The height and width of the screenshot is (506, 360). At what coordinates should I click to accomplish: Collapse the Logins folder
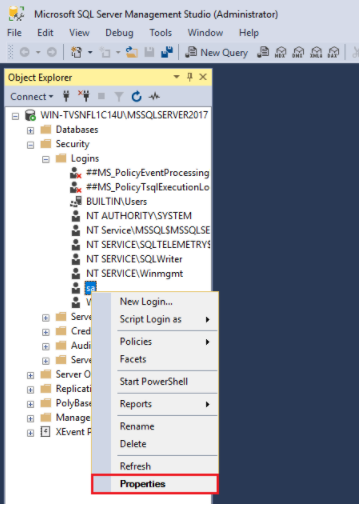point(46,159)
